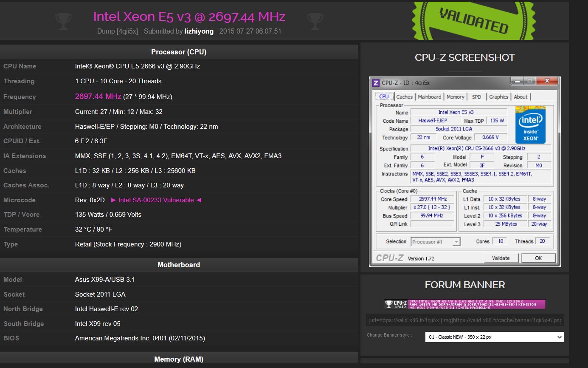Click the forum banner URL code field
Screen dimensions: 588x368
[x=465, y=320]
